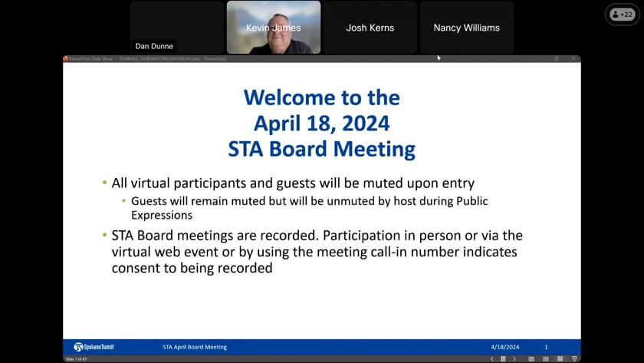Select Kevin James's video tile
This screenshot has width=644, height=363.
coord(274,27)
